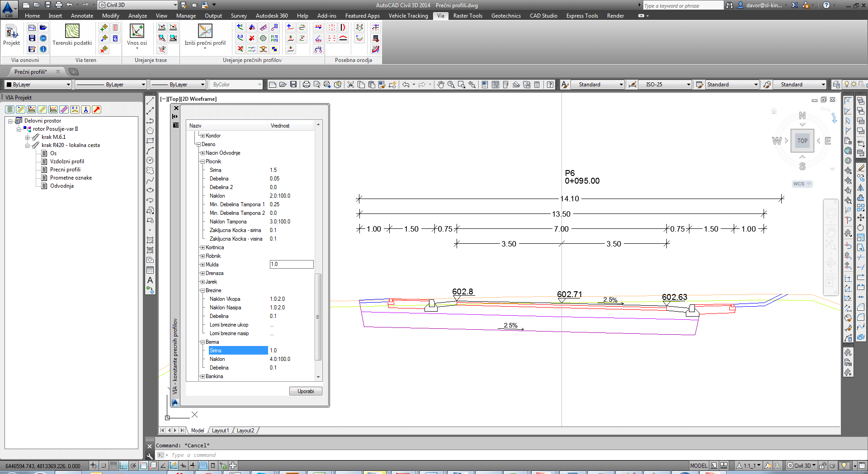Click the Cut scissors icon
This screenshot has height=474, width=868.
coord(351,85)
